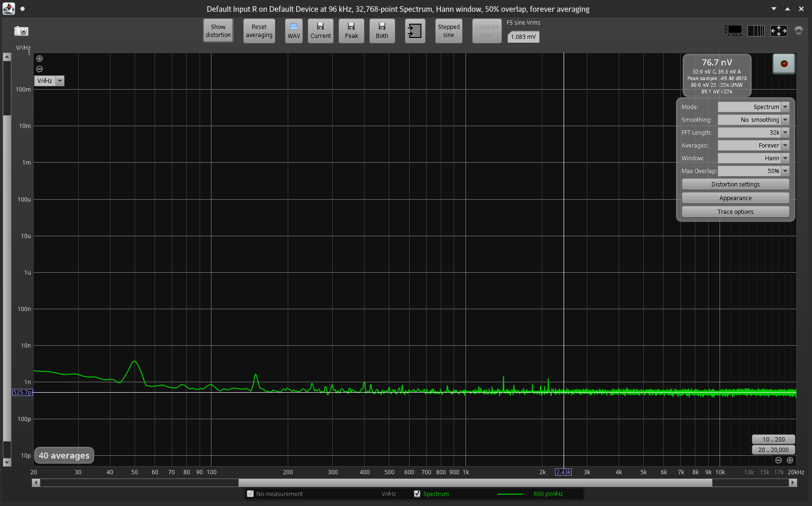Zoom out horizontal axis minus icon
The height and width of the screenshot is (506, 812).
[x=778, y=460]
